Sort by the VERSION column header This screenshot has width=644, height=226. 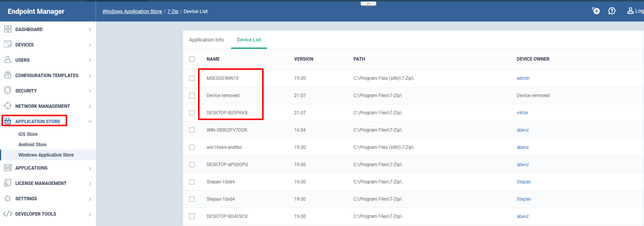(x=304, y=59)
